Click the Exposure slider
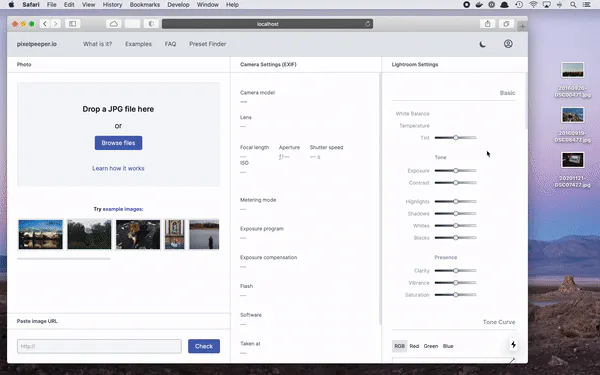This screenshot has width=600, height=375. pyautogui.click(x=455, y=170)
